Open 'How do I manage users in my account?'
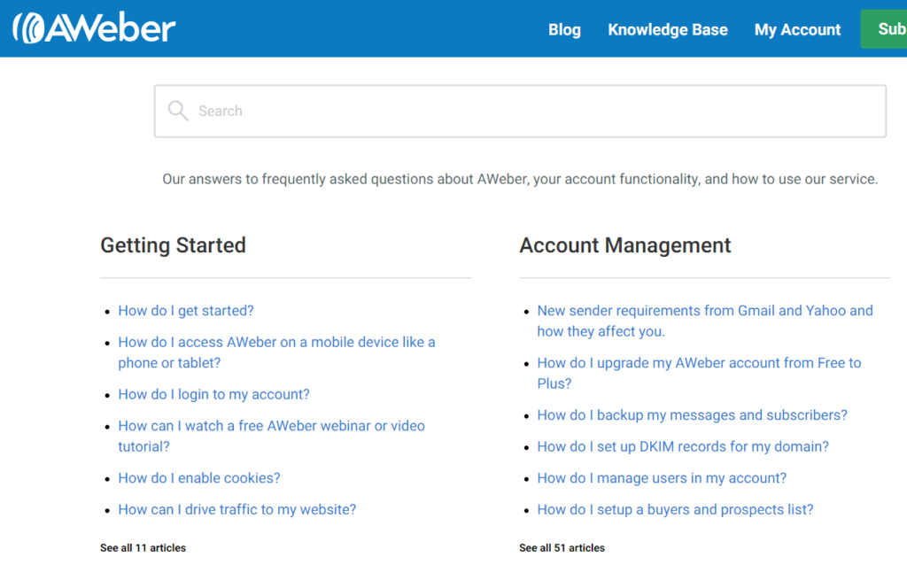This screenshot has width=907, height=588. point(662,478)
